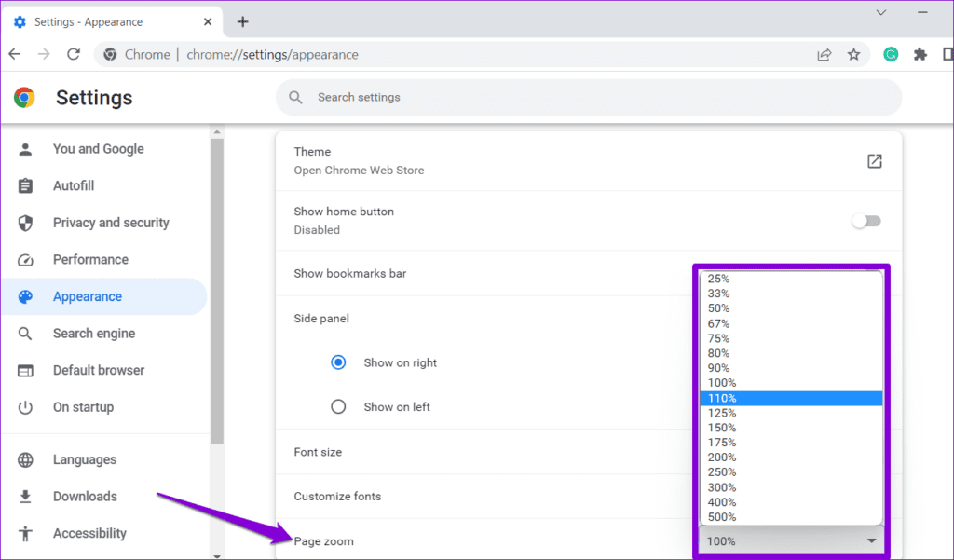Choose 75% from zoom list
Screen dimensions: 954x560
click(791, 338)
